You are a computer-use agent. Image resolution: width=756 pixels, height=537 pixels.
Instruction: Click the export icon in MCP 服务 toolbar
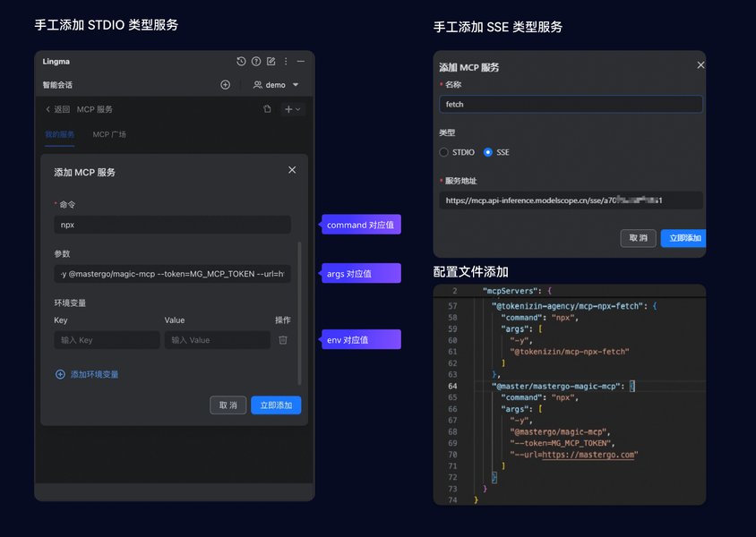tap(268, 109)
